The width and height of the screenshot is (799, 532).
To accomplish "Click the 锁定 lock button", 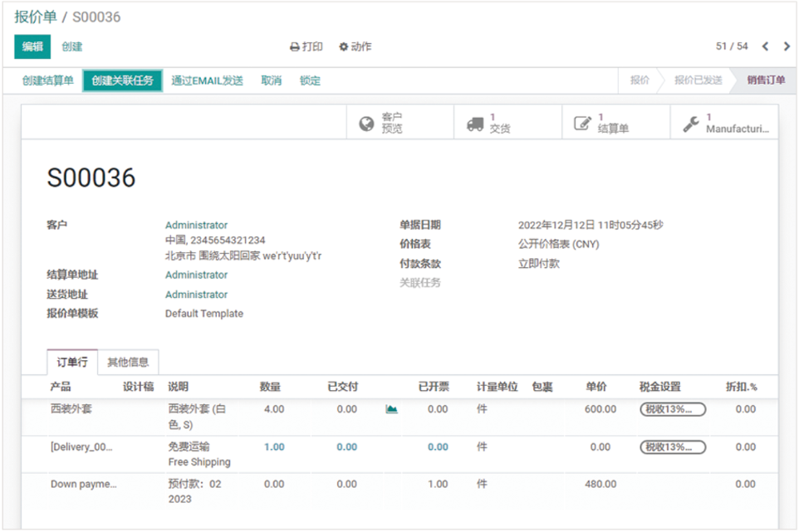I will pyautogui.click(x=310, y=81).
